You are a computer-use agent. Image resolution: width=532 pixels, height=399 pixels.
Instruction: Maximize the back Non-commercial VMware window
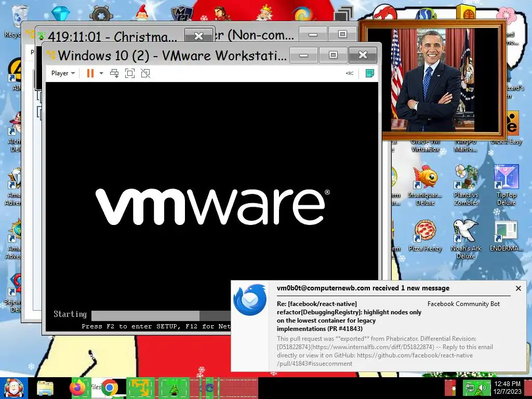tap(342, 34)
